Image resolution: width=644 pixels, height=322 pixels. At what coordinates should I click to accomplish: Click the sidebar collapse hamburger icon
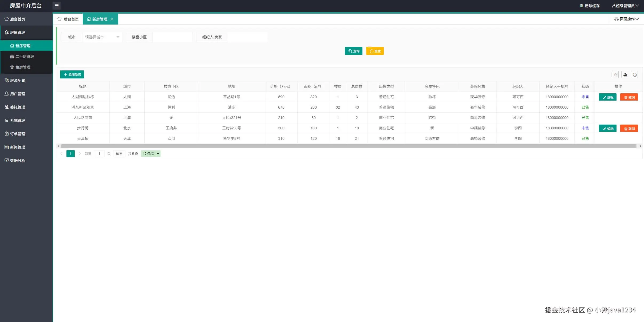coord(56,6)
